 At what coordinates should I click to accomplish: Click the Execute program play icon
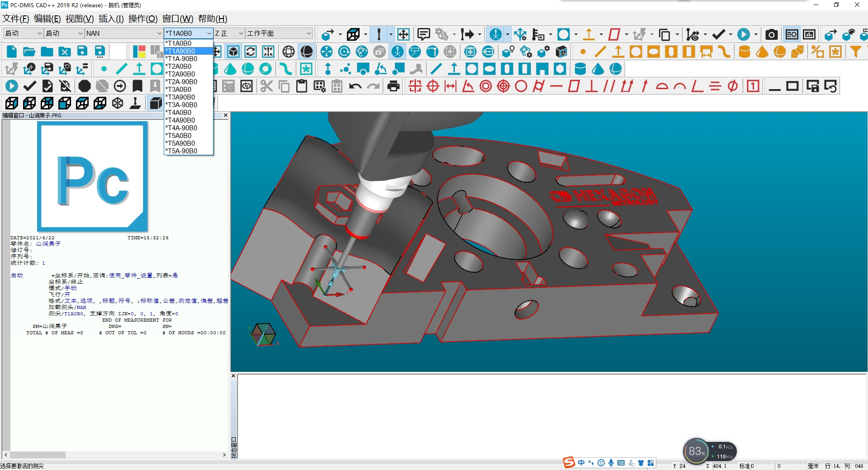point(12,86)
